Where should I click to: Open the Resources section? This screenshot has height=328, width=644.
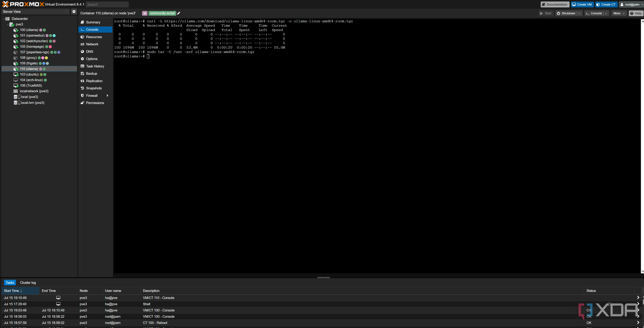(94, 37)
